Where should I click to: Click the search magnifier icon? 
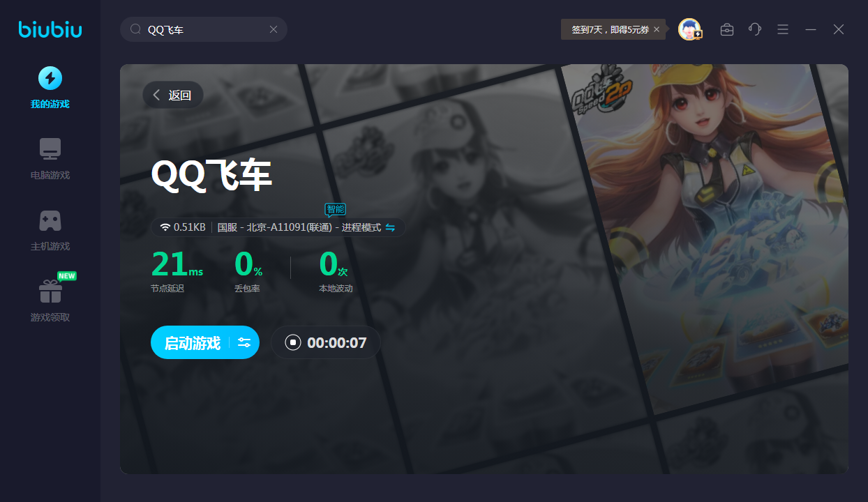[136, 29]
